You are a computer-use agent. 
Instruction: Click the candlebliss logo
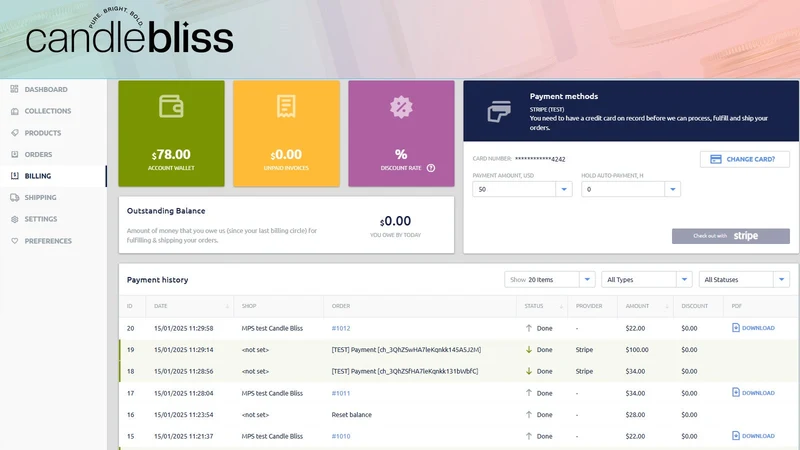[130, 32]
